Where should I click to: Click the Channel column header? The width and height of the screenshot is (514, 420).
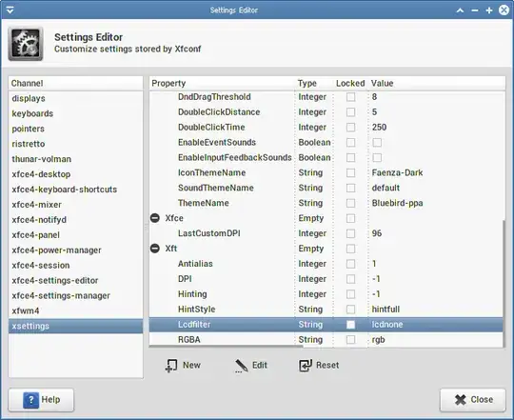pos(76,83)
